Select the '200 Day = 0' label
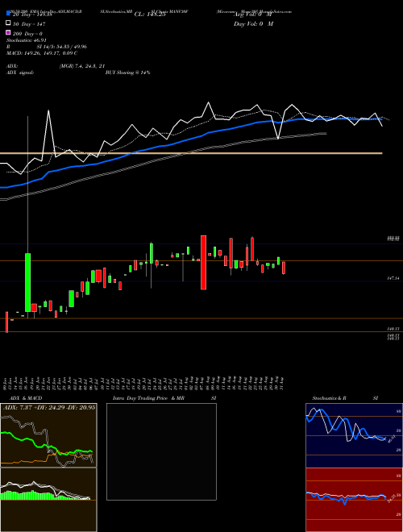The height and width of the screenshot is (532, 403). [28, 34]
